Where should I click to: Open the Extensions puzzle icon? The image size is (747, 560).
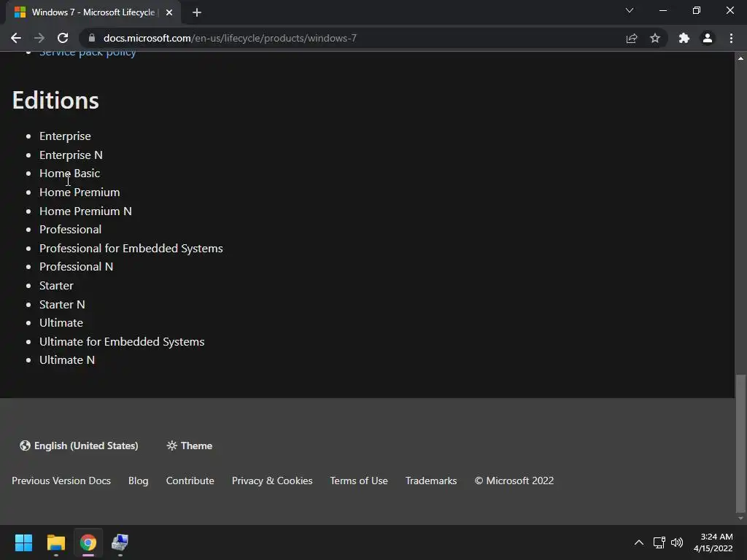tap(684, 38)
